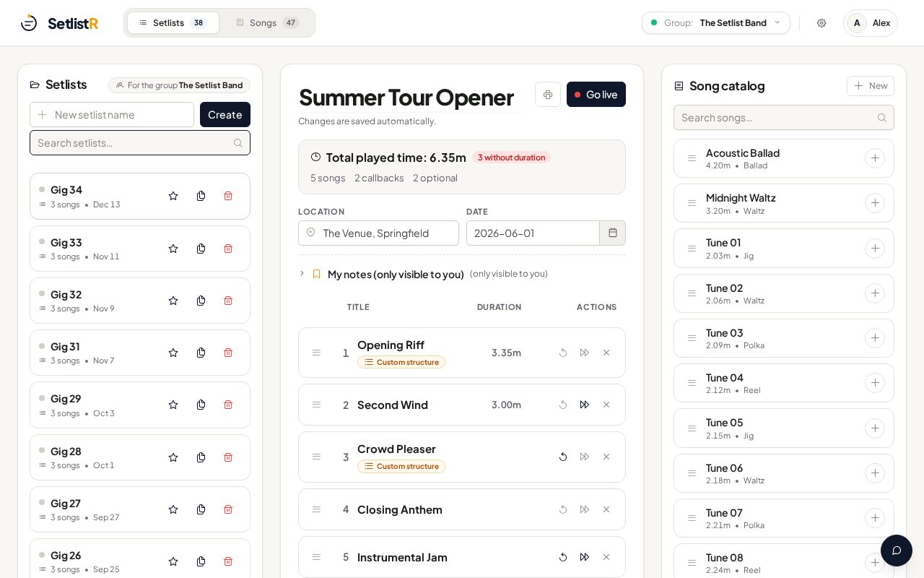Open Custom structure for Crowd Pleaser
Image resolution: width=924 pixels, height=578 pixels.
click(401, 466)
